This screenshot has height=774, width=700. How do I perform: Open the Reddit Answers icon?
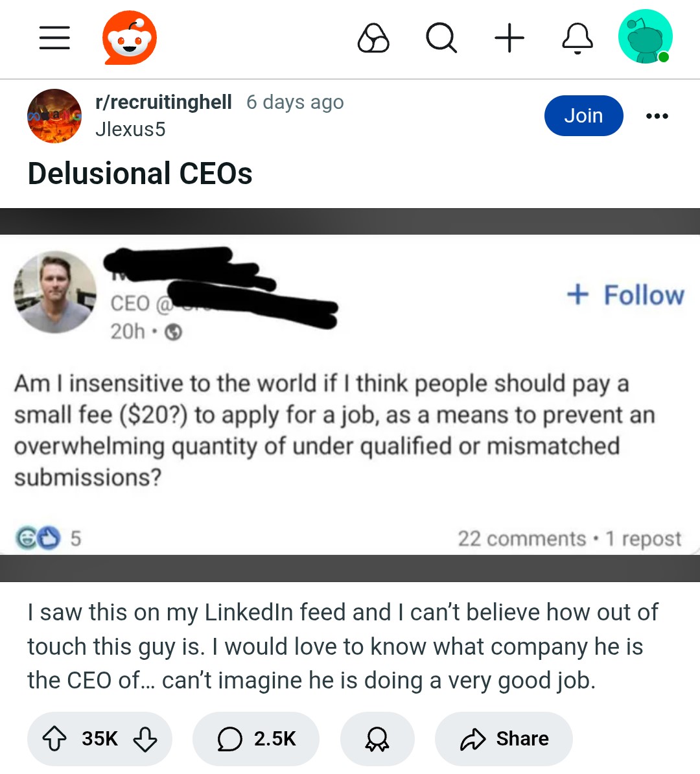tap(373, 38)
